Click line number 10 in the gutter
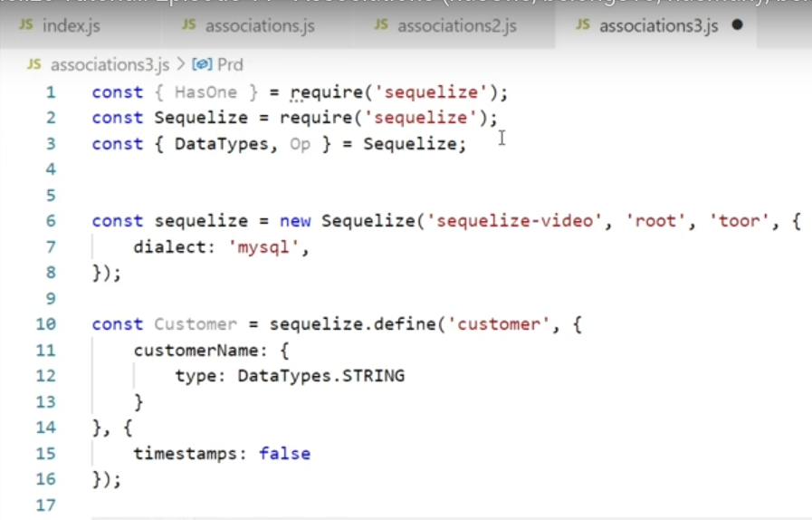812x520 pixels. [x=45, y=324]
